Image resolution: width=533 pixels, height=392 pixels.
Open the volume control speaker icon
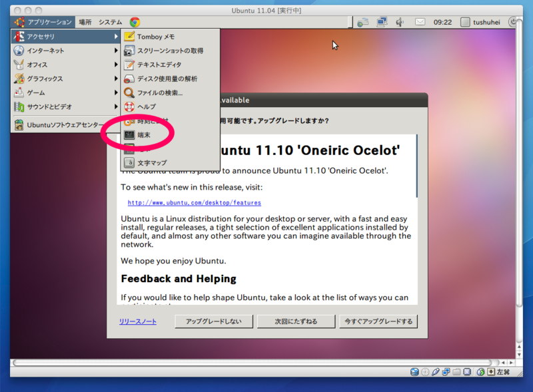coord(400,23)
